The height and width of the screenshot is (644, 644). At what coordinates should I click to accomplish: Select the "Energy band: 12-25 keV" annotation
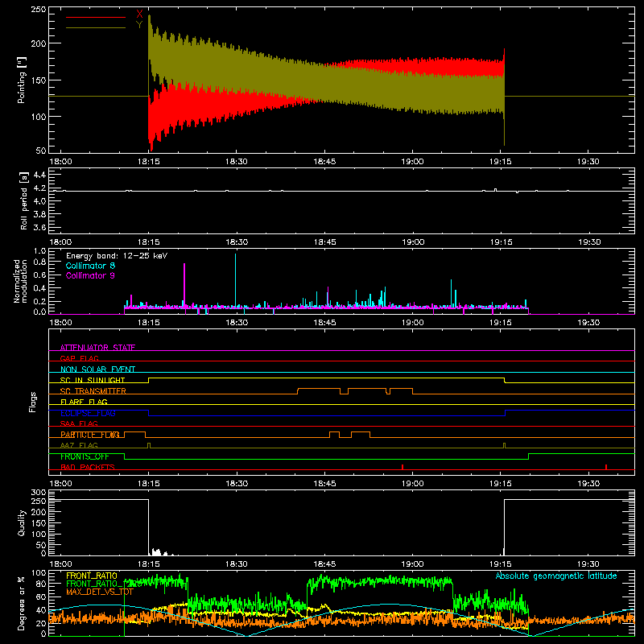(x=117, y=255)
